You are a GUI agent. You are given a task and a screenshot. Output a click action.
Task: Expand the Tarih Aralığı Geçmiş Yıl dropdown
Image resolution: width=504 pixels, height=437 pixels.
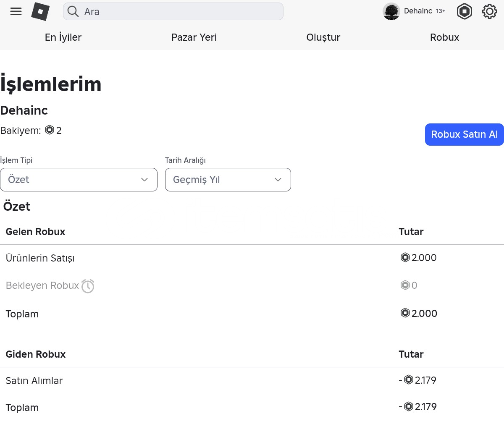(x=228, y=180)
